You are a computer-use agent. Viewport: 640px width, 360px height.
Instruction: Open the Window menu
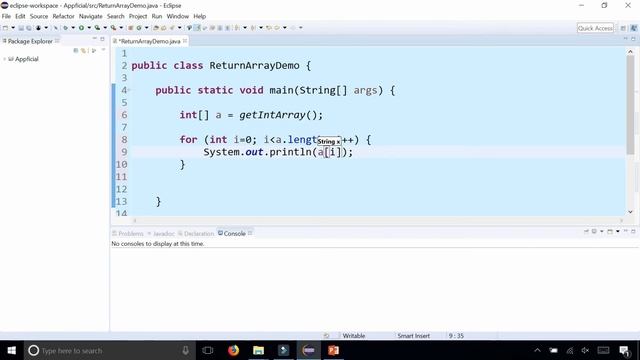point(178,16)
